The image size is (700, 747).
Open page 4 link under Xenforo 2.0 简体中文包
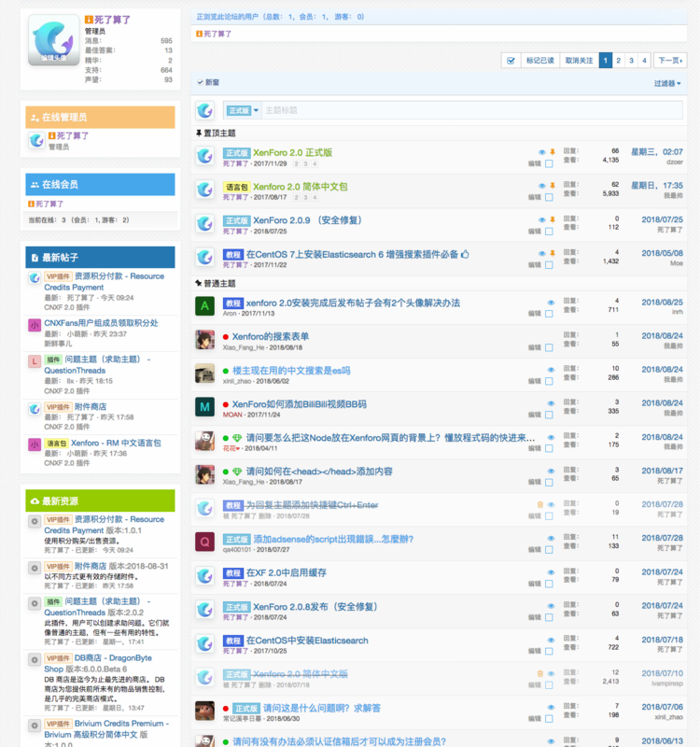315,198
